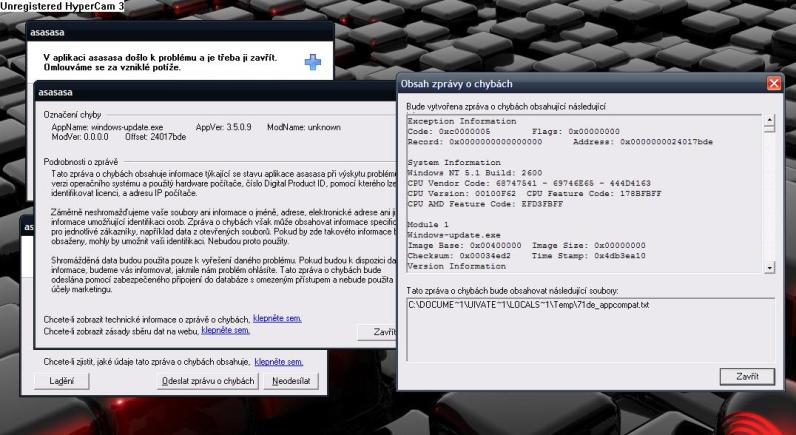The height and width of the screenshot is (435, 796).
Task: Click the blue plus icon in asasasa dialog
Action: coord(313,62)
